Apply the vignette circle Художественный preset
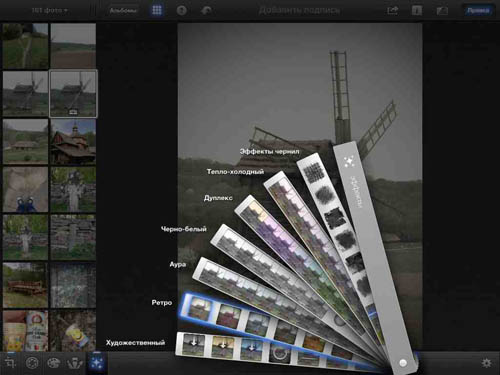500x375 pixels. pyautogui.click(x=279, y=353)
